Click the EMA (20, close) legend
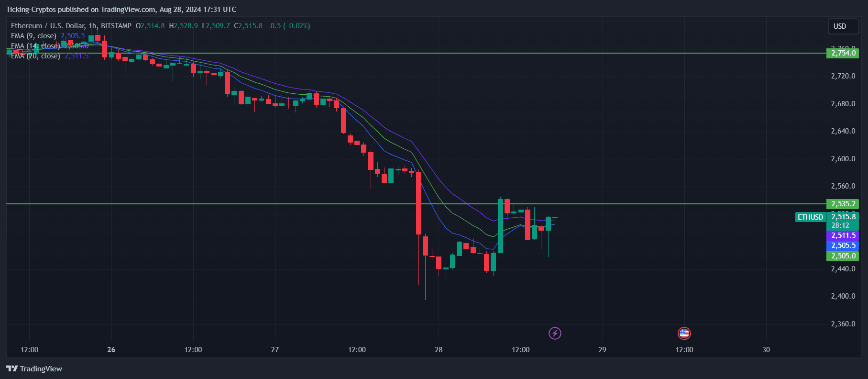Viewport: 868px width, 379px height. 35,56
